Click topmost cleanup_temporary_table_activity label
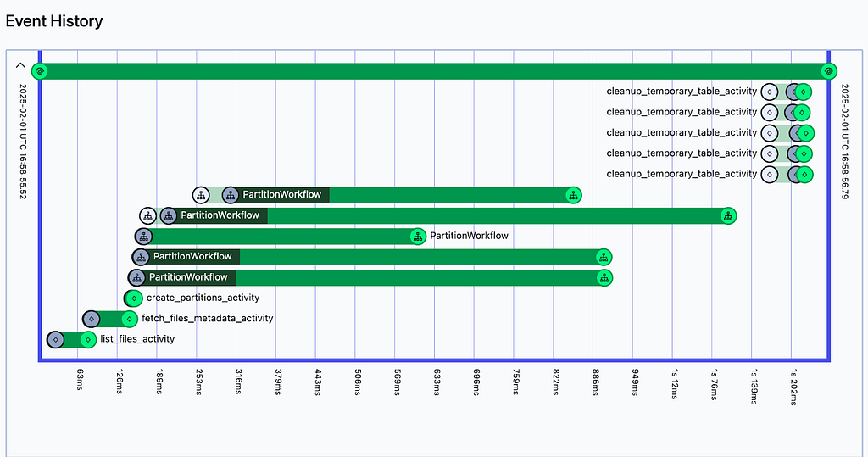Image resolution: width=868 pixels, height=457 pixels. [x=682, y=92]
